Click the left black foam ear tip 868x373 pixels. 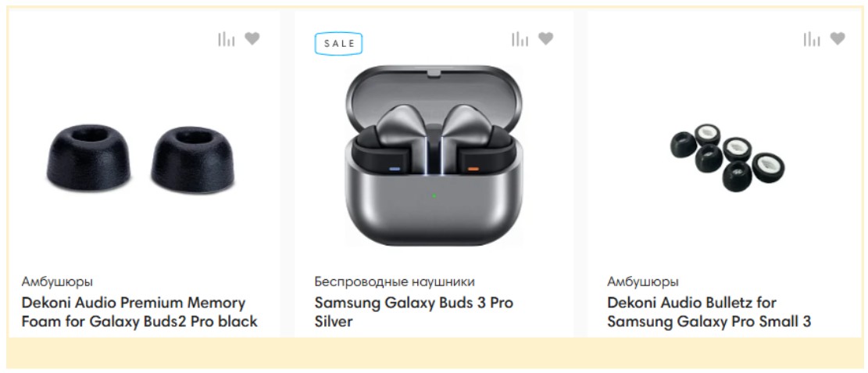pos(84,159)
